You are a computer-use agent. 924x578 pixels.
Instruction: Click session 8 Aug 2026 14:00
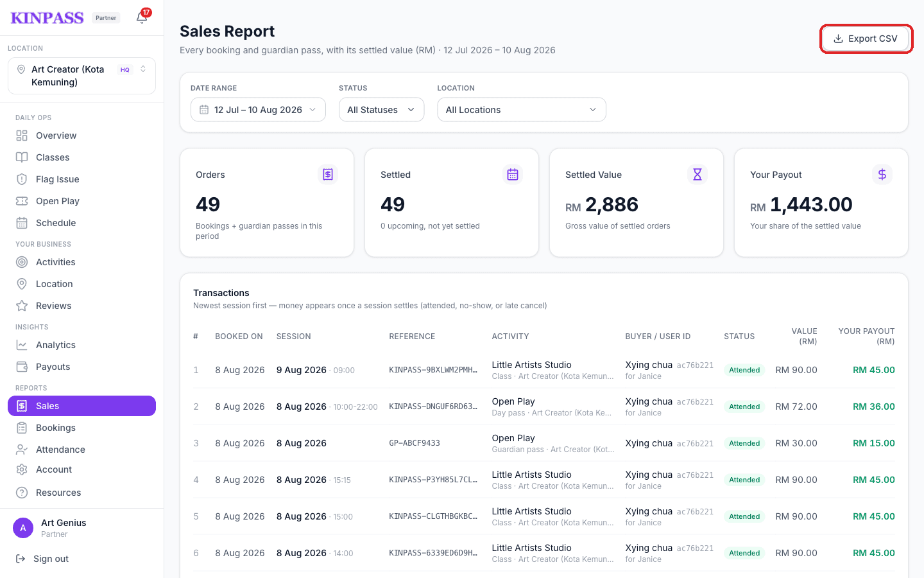coord(315,553)
